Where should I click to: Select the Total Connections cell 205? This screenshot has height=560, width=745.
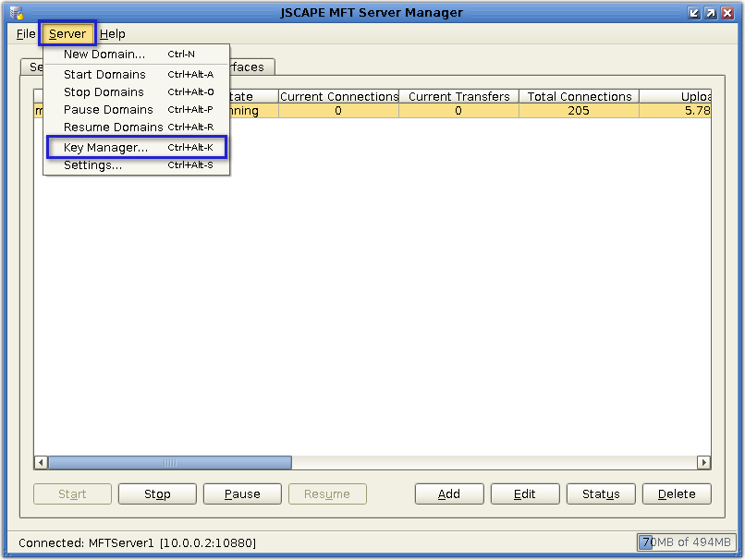(580, 111)
